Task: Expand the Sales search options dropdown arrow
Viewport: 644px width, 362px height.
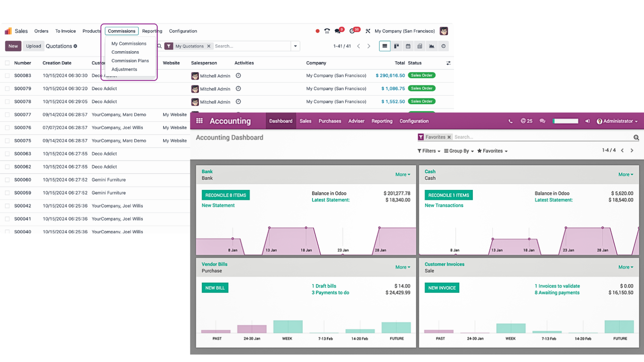Action: (296, 46)
